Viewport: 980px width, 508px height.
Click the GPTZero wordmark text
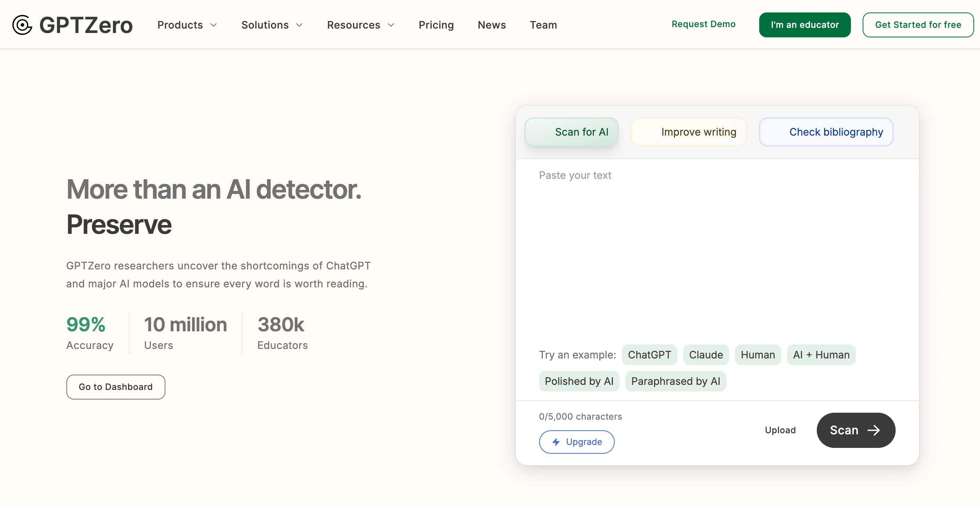point(86,25)
